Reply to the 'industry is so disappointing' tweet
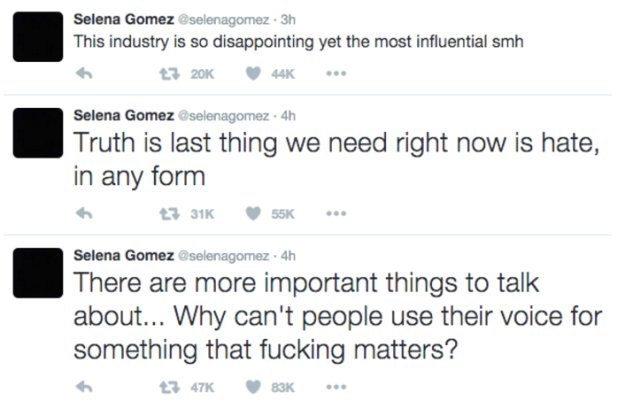The height and width of the screenshot is (401, 625). (x=85, y=74)
